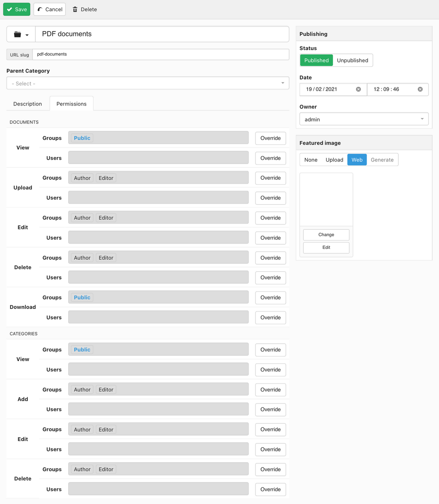Set status to Unpublished

(353, 60)
